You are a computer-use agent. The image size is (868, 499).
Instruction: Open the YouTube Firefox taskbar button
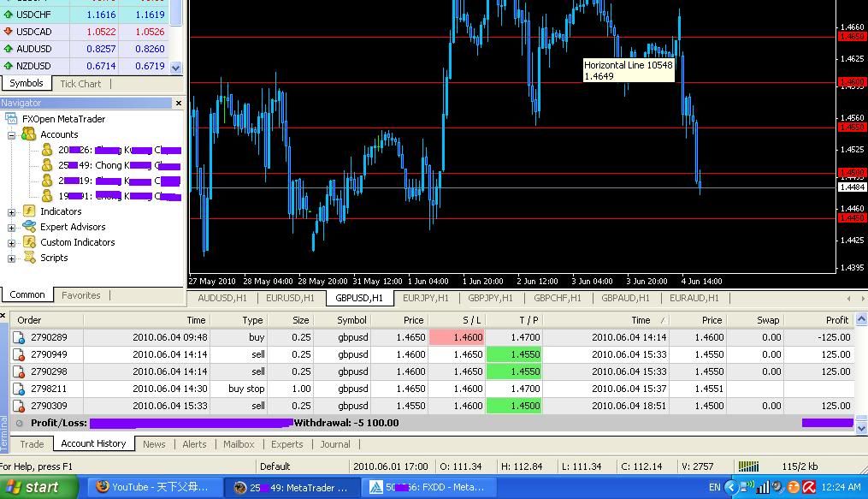coord(152,488)
